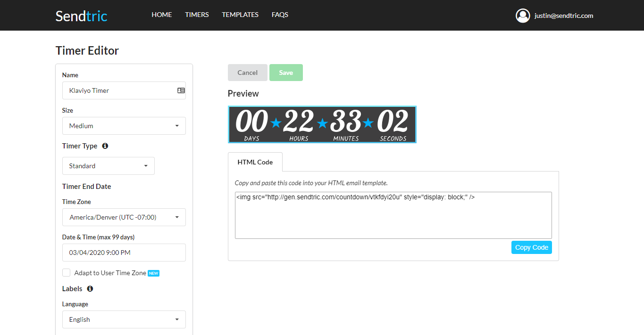Image resolution: width=644 pixels, height=335 pixels.
Task: Select the HTML Code tab
Action: (255, 162)
